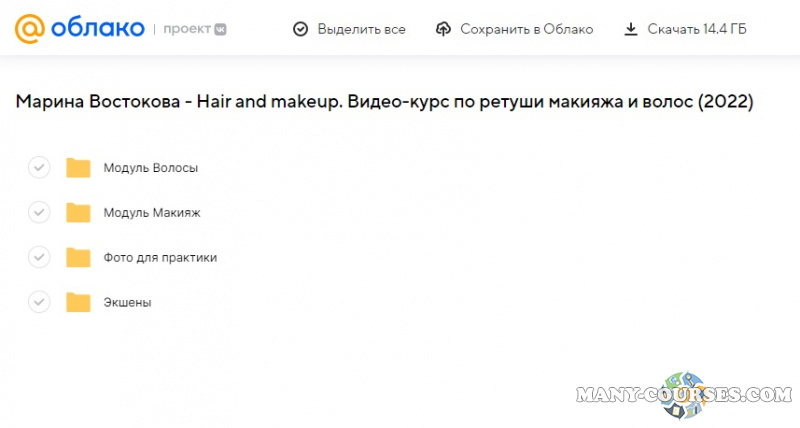This screenshot has height=428, width=800.
Task: Click the Модуль Макияж folder icon
Action: (x=78, y=212)
